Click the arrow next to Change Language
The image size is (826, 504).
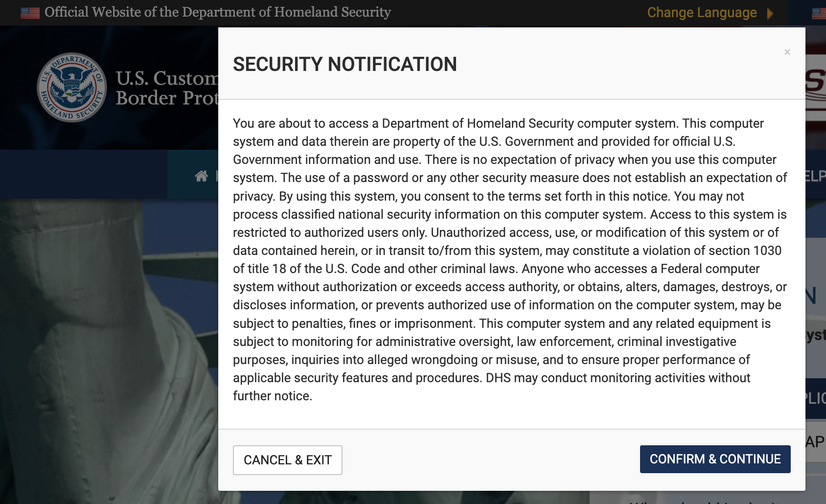770,13
